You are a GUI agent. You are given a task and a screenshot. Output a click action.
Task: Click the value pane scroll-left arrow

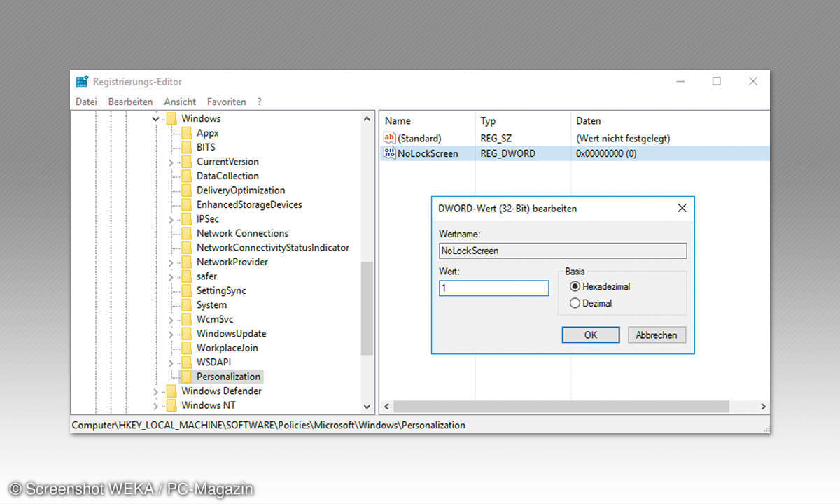386,406
